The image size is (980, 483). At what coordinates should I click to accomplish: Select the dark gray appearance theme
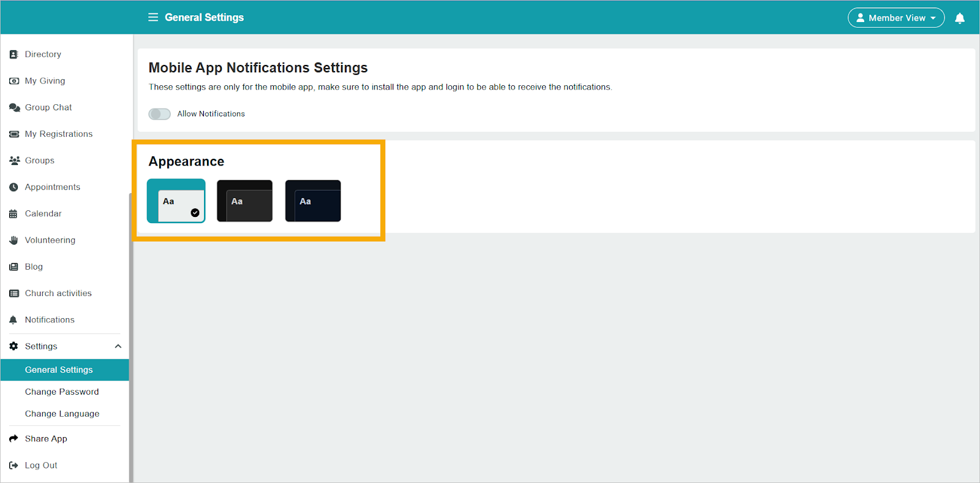244,201
